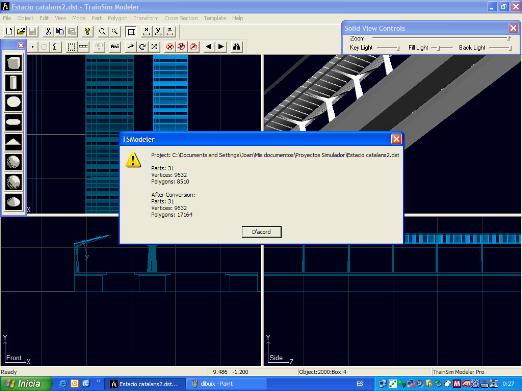522x391 pixels.
Task: Close the Solid View Controls panel
Action: (x=513, y=28)
